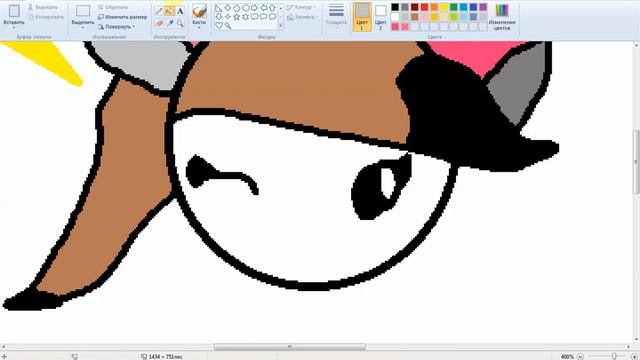The width and height of the screenshot is (640, 360).
Task: Choose the pentagon shape
Action: [237, 8]
